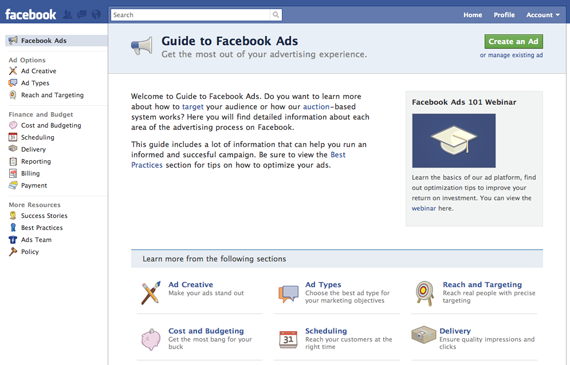The image size is (570, 365).
Task: Click the facebook logo in header
Action: [31, 15]
